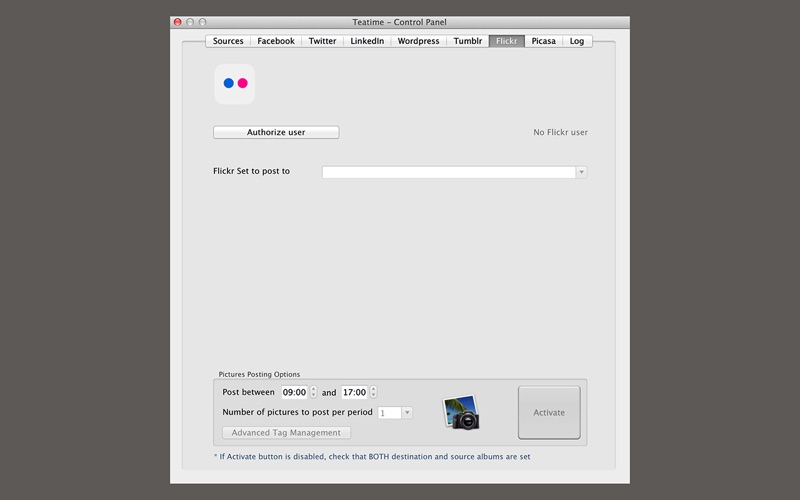
Task: Click the Activate button
Action: pyautogui.click(x=549, y=412)
